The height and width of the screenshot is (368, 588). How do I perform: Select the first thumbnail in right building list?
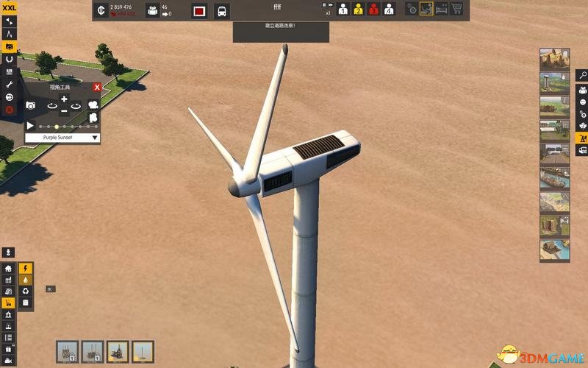coord(555,59)
